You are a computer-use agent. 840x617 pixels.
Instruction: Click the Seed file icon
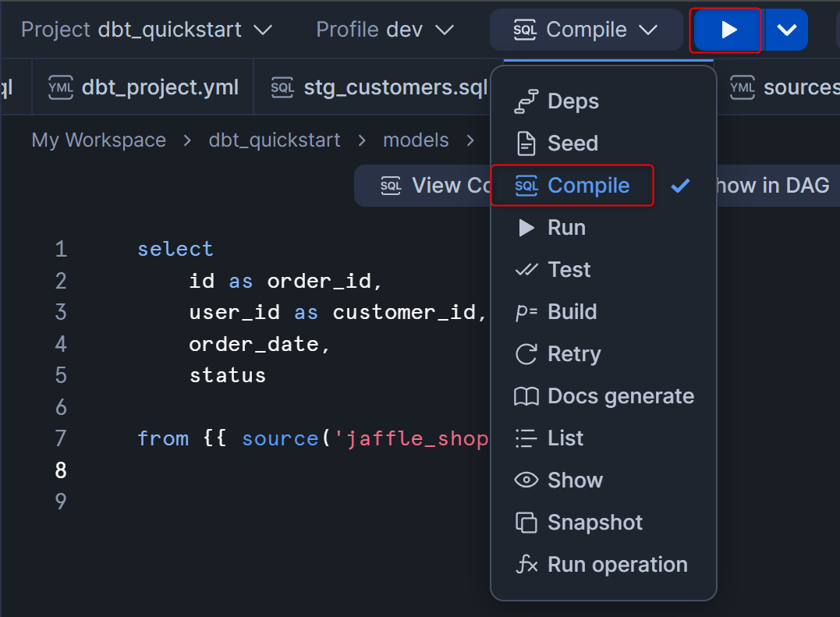pyautogui.click(x=526, y=144)
